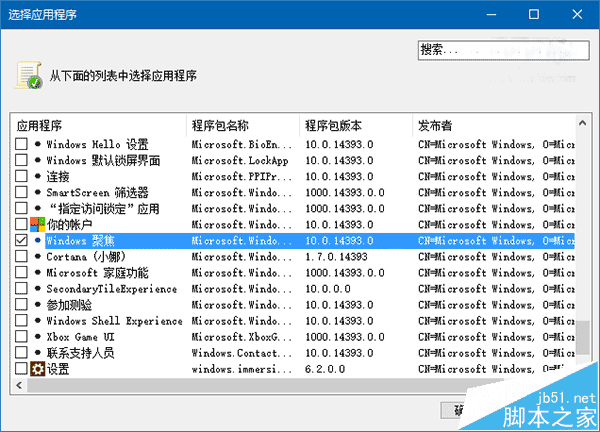Click the version cell 10.0.0.0
600x432 pixels.
pos(328,289)
